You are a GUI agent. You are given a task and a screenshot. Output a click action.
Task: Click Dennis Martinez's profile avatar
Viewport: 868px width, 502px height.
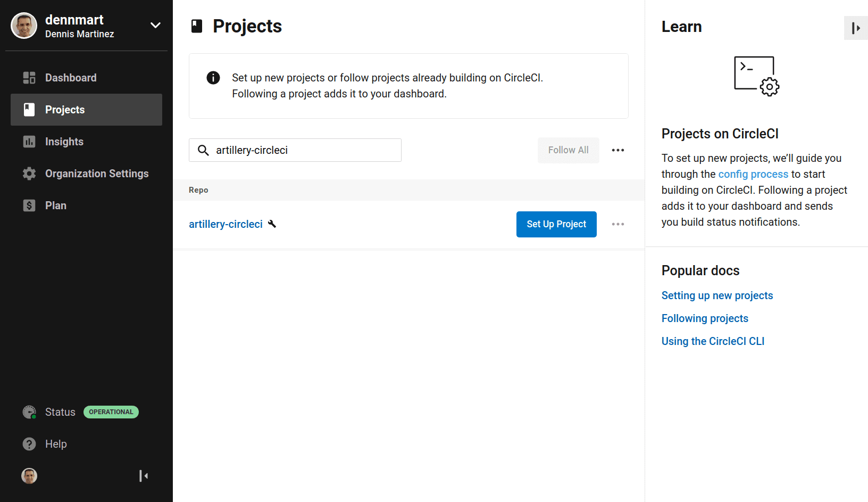click(24, 25)
